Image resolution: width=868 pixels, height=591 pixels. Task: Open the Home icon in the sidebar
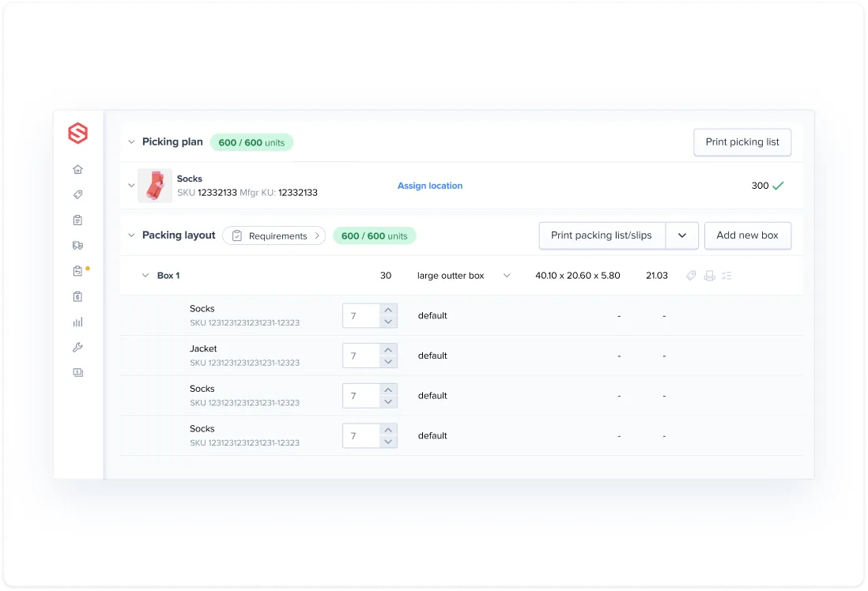(x=78, y=169)
